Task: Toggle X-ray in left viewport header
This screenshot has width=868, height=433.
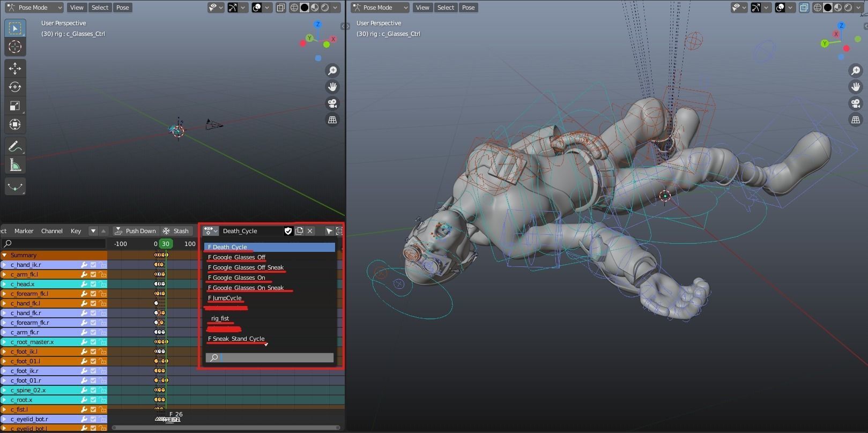Action: [281, 8]
